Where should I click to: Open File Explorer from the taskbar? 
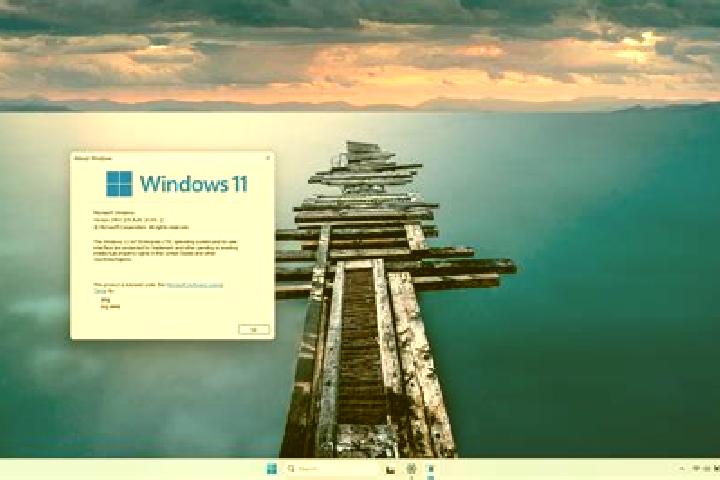[x=390, y=469]
